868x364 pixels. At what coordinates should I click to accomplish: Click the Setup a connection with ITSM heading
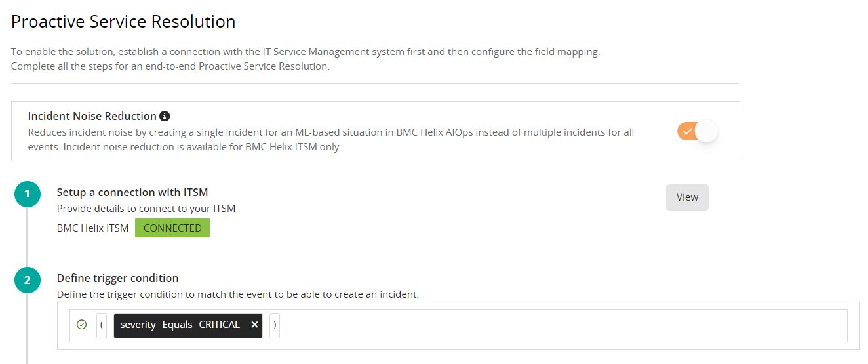coord(132,192)
